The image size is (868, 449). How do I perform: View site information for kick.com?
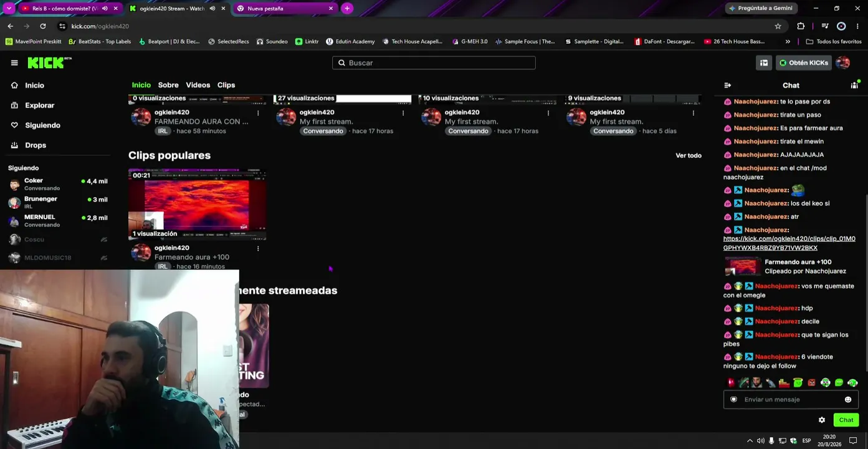tap(62, 26)
